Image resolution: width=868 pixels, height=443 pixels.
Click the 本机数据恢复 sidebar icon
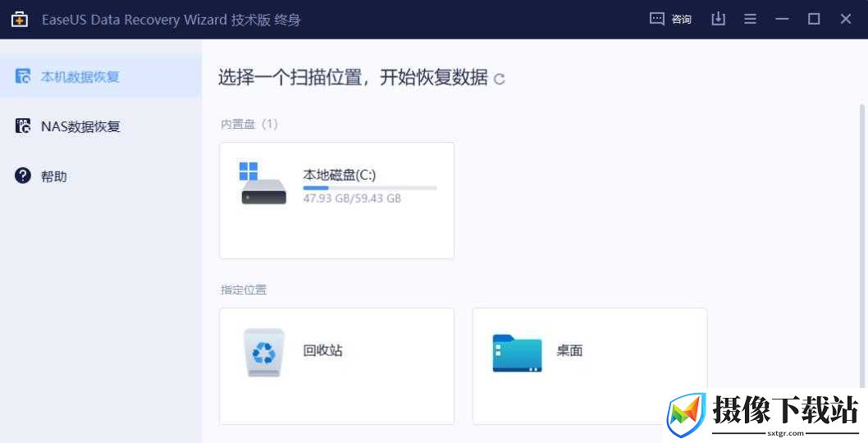pyautogui.click(x=23, y=76)
